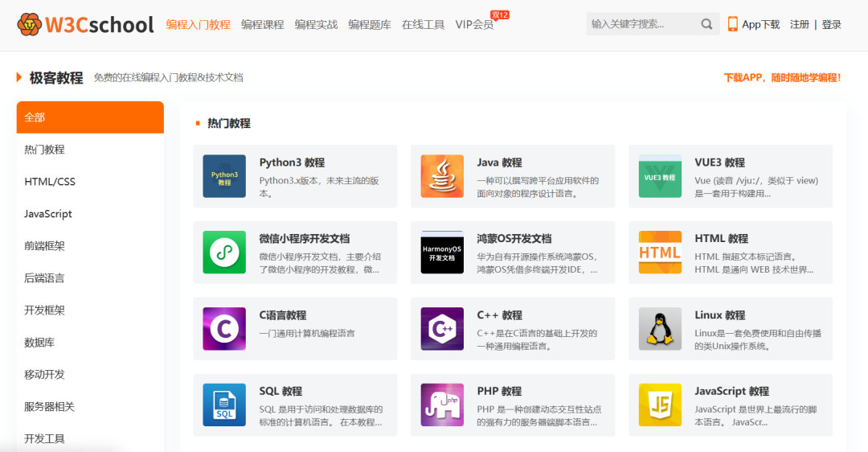Select JavaScript in the sidebar
The height and width of the screenshot is (452, 868).
[90, 214]
